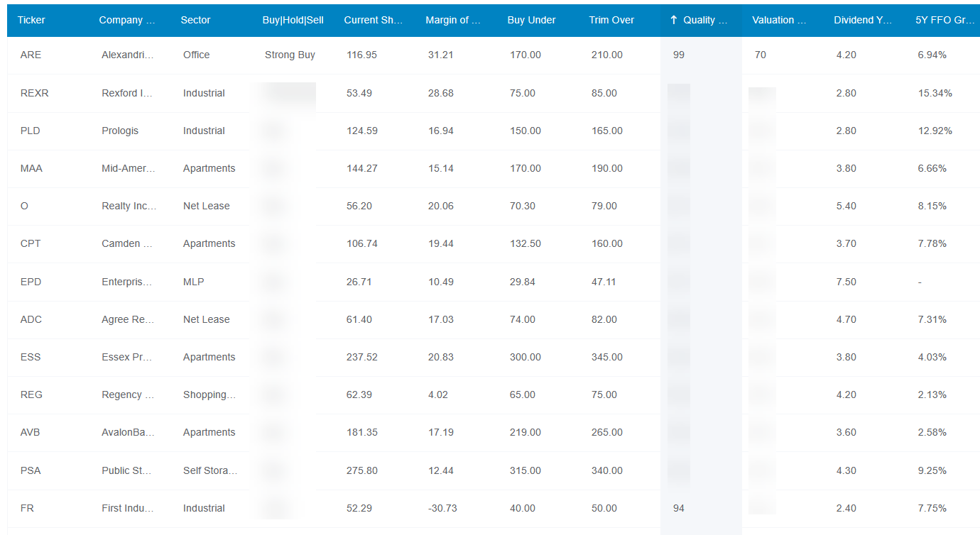The height and width of the screenshot is (535, 980).
Task: Select the REXR ticker cell
Action: [34, 93]
